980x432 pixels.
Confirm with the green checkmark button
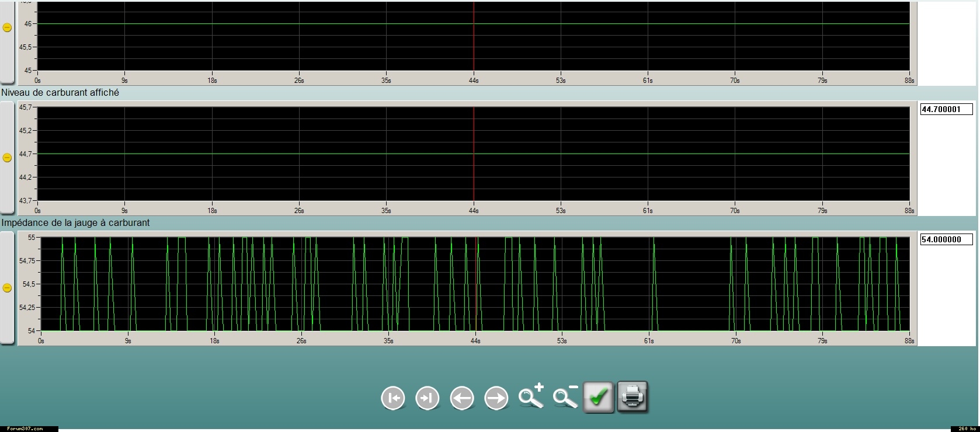point(599,398)
